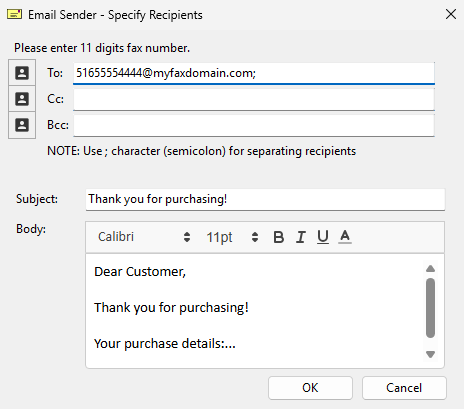Click the body scrollbar up arrow
The height and width of the screenshot is (409, 464).
[430, 268]
